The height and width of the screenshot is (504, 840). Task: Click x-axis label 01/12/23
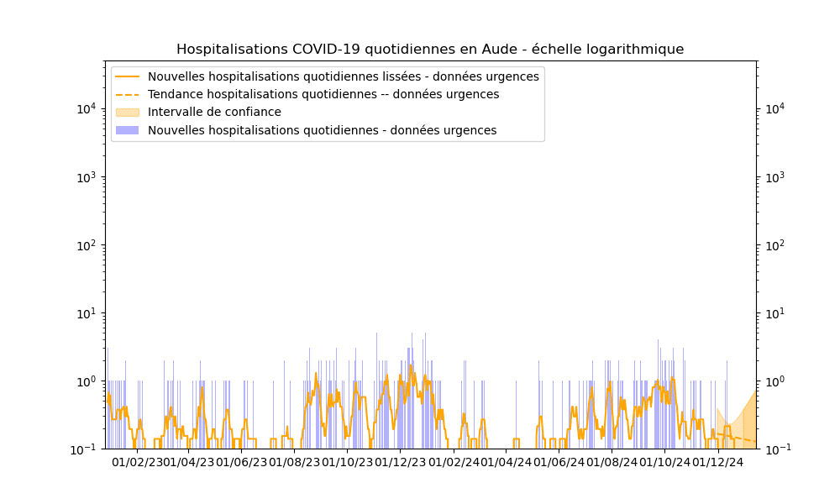coord(400,462)
